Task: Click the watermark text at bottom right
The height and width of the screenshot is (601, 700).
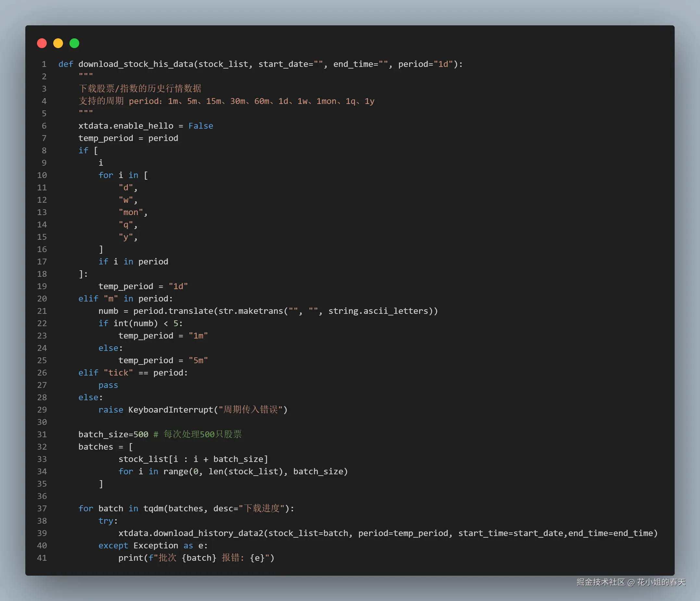Action: (x=631, y=582)
